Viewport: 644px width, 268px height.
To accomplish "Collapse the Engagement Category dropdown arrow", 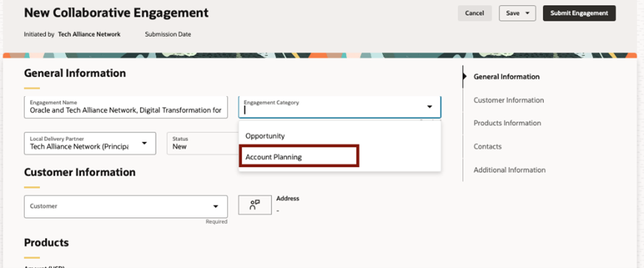I will point(429,107).
